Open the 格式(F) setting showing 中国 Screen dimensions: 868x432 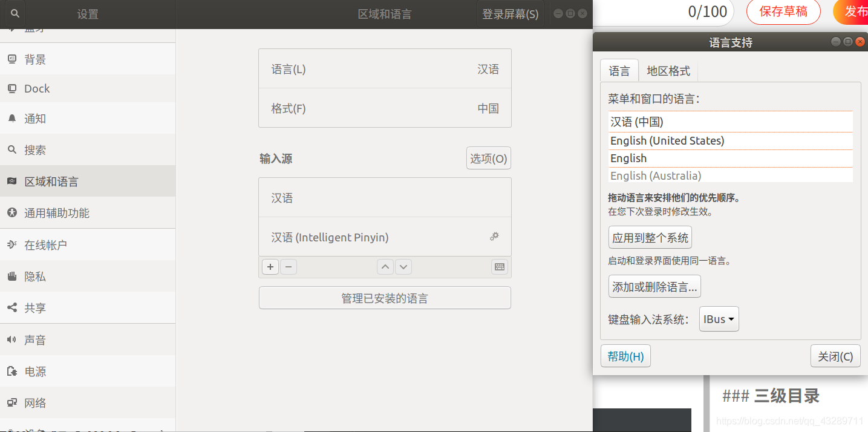tap(385, 108)
